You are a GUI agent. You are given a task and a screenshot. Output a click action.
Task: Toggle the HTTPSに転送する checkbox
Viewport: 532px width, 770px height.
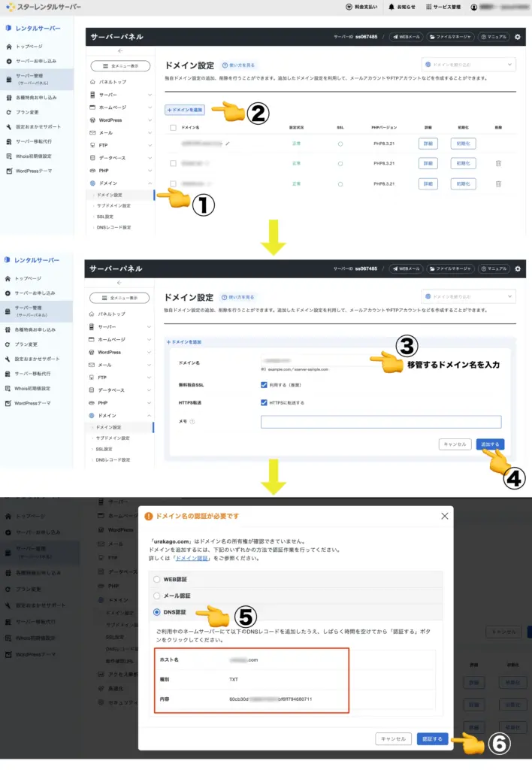(x=264, y=403)
